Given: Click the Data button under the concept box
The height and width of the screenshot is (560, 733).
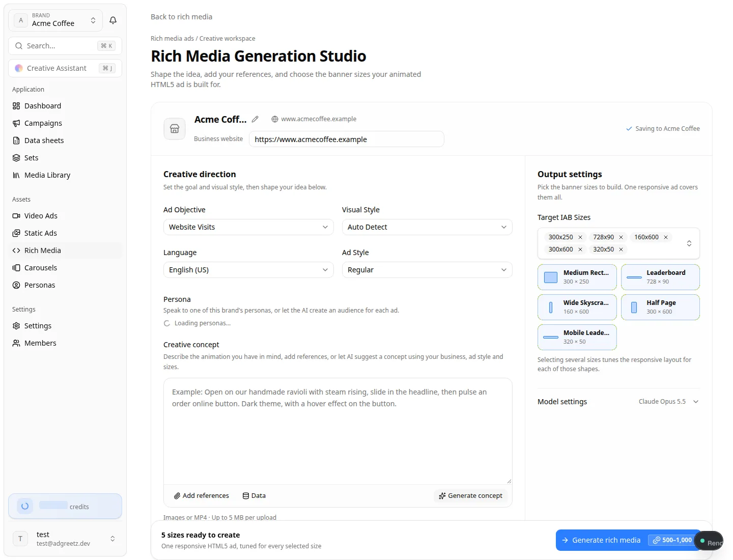Looking at the screenshot, I should point(254,496).
